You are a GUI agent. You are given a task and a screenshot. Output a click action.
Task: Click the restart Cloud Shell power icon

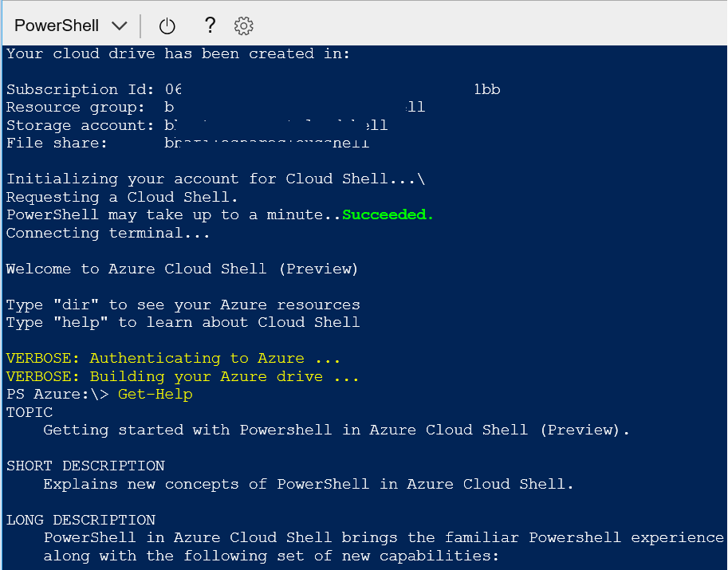tap(167, 26)
